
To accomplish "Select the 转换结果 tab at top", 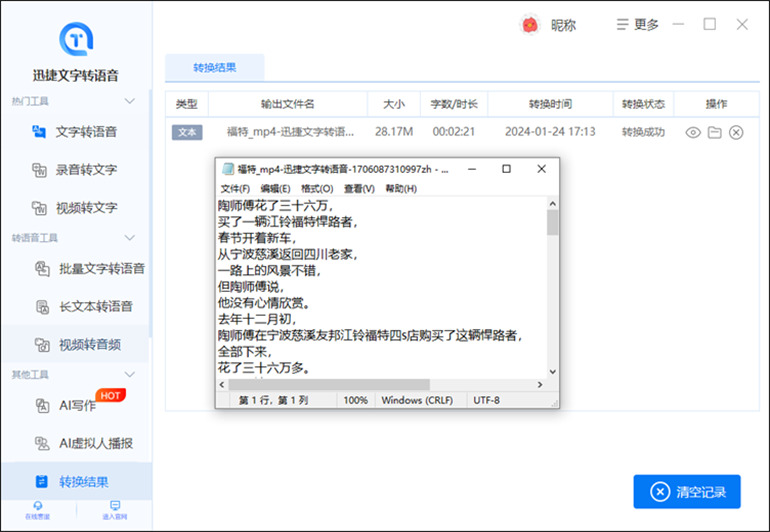I will point(215,67).
